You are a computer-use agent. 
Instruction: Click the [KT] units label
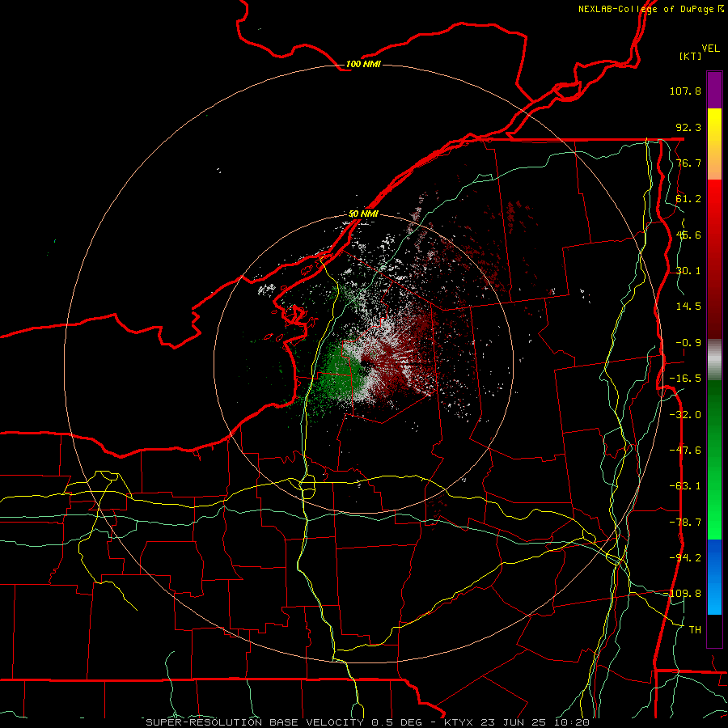click(x=691, y=56)
